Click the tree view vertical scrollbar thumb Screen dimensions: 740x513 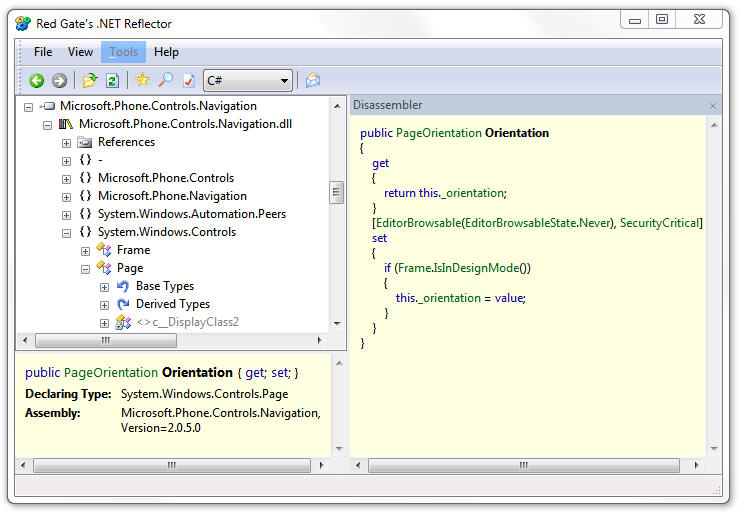[x=336, y=192]
